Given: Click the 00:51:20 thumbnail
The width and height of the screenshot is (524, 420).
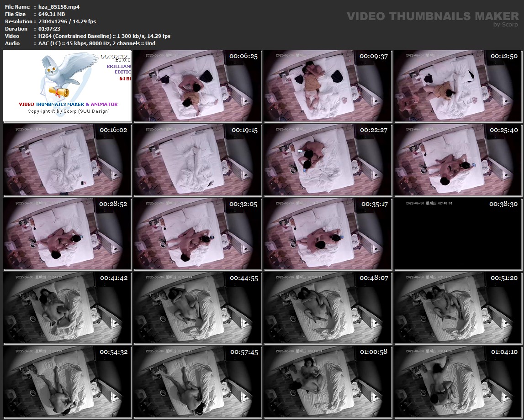Looking at the screenshot, I should pyautogui.click(x=458, y=308).
